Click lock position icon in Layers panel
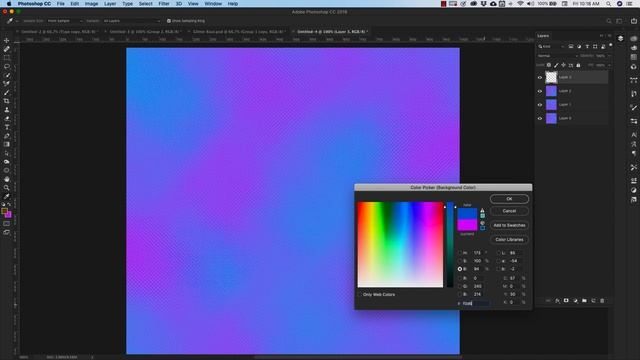 (x=563, y=65)
